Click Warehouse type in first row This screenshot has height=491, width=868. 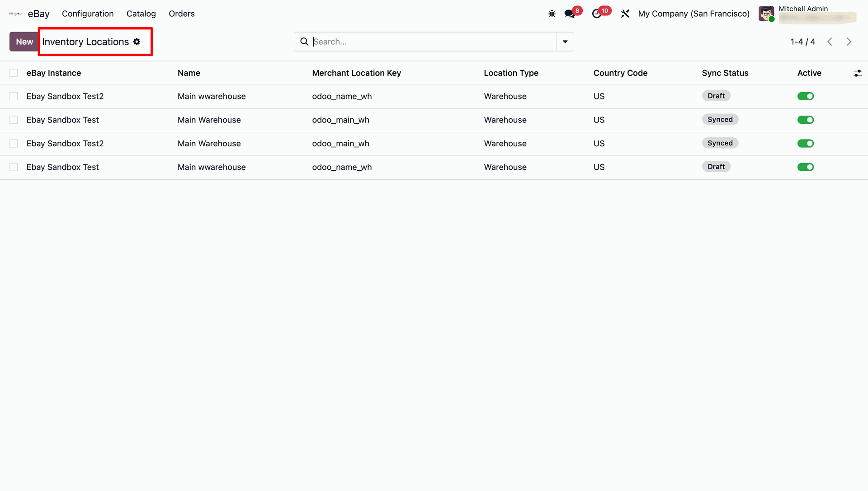tap(505, 96)
